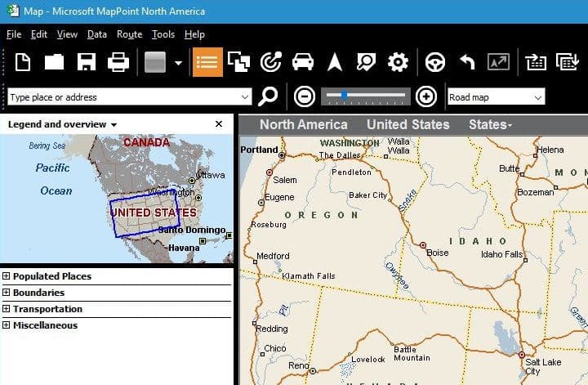The width and height of the screenshot is (588, 385).
Task: Print the map using the printer icon
Action: tap(118, 62)
